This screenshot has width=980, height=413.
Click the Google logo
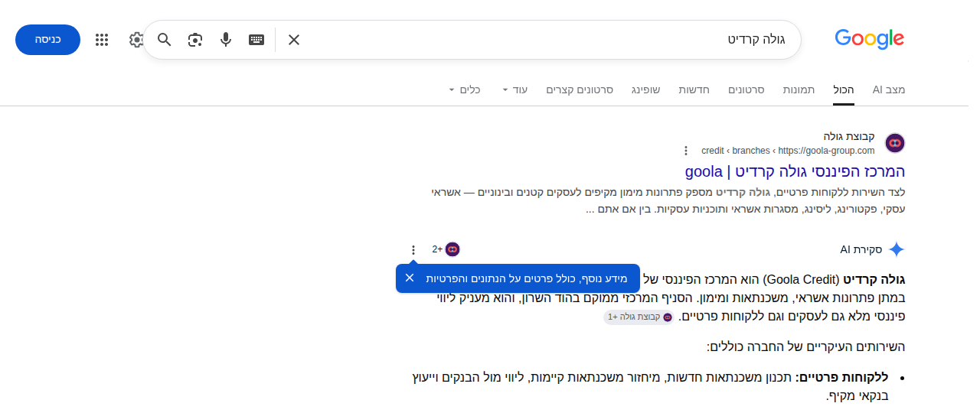869,39
